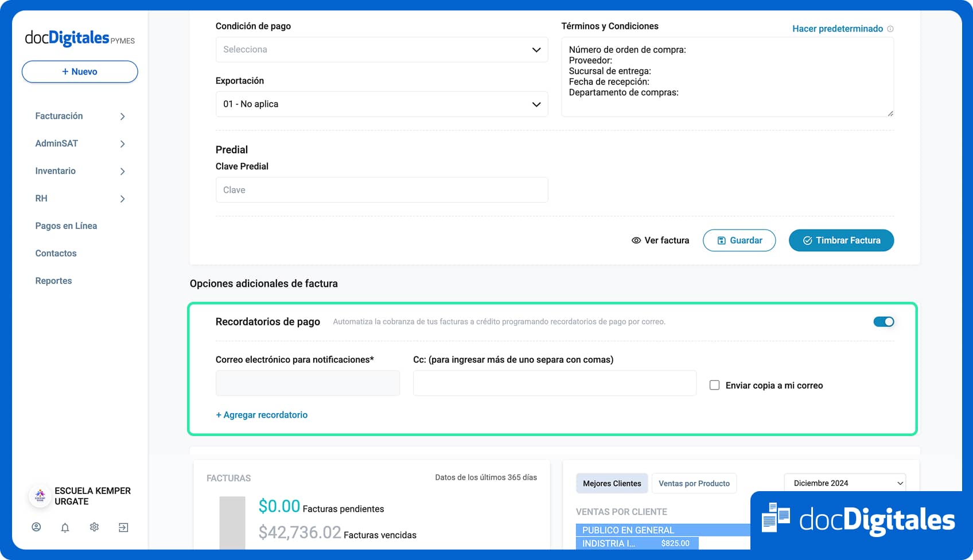Open the Exportación dropdown
The height and width of the screenshot is (560, 973).
click(x=382, y=104)
